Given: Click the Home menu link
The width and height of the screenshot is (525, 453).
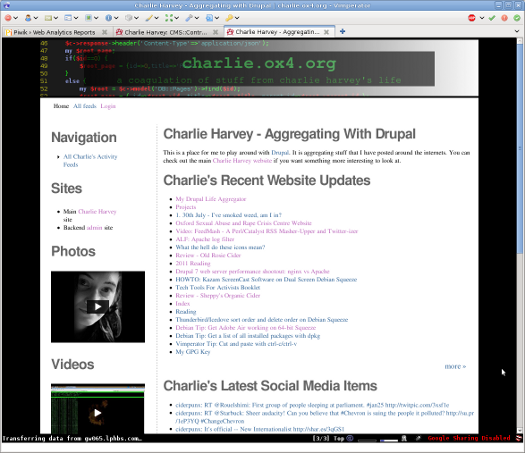Looking at the screenshot, I should 61,106.
